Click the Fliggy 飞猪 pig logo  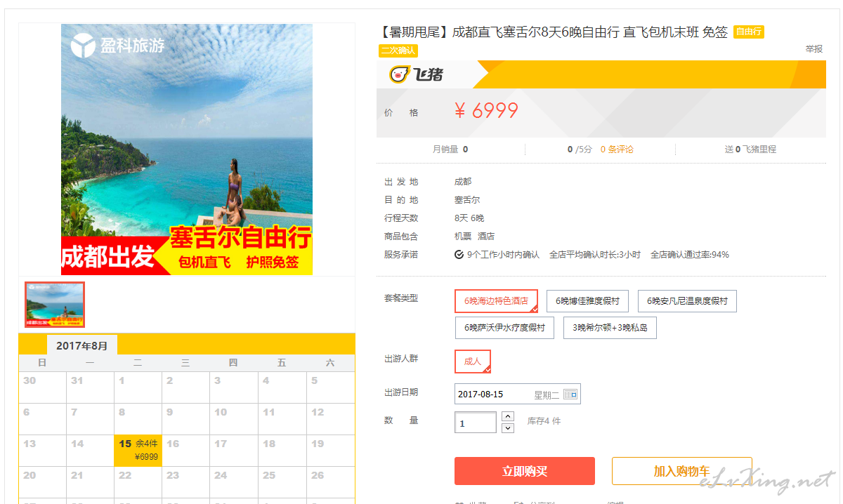pos(417,74)
